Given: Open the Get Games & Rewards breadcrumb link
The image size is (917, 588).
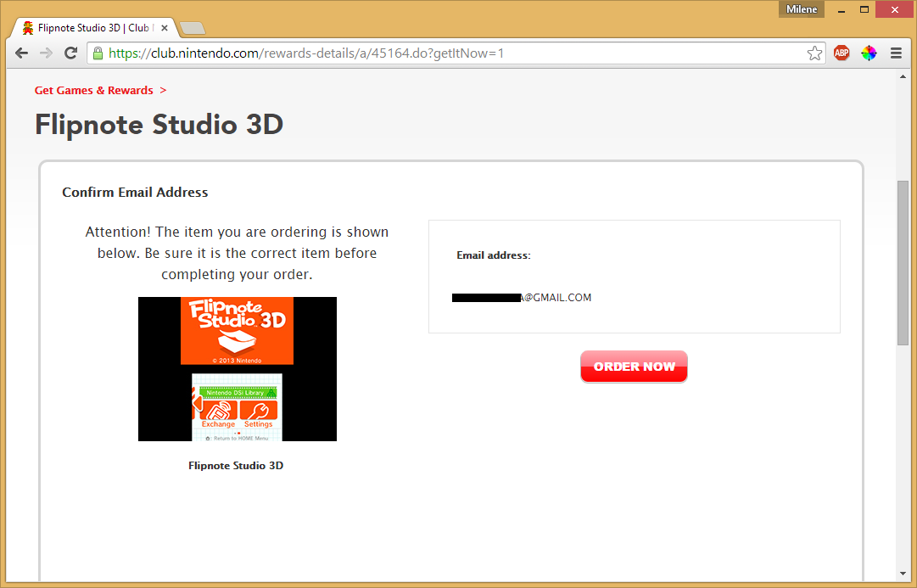Looking at the screenshot, I should [93, 90].
